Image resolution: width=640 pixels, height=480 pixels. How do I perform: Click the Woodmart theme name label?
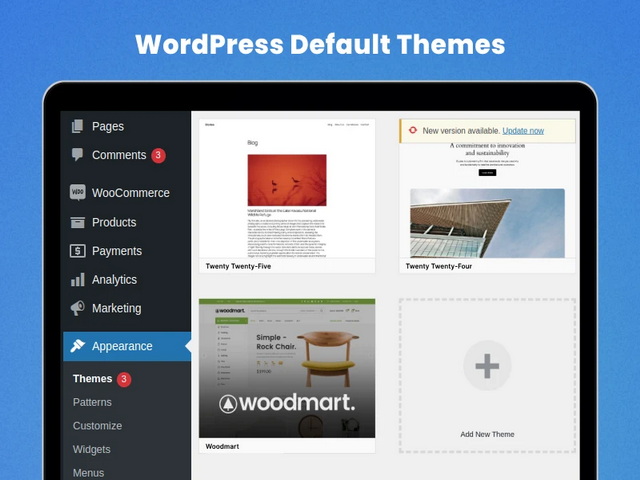tap(222, 447)
